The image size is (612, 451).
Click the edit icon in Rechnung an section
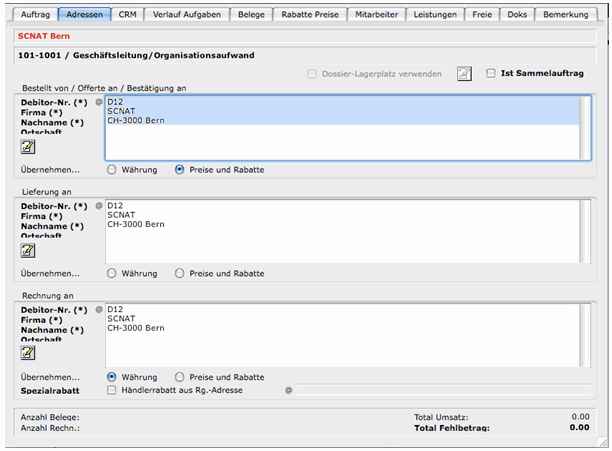pyautogui.click(x=28, y=353)
